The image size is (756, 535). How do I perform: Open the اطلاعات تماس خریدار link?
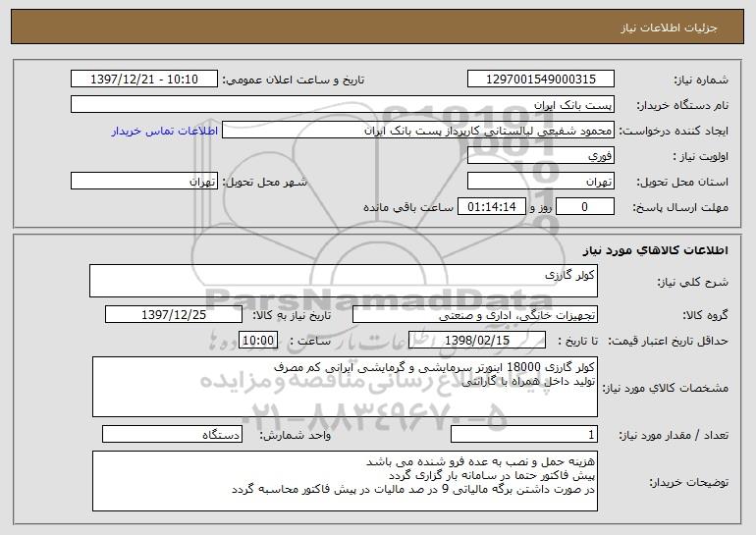[165, 132]
